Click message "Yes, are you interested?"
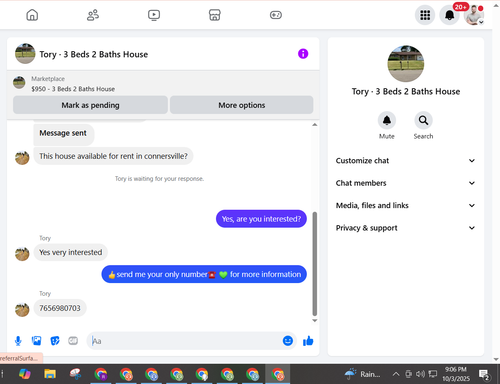 pyautogui.click(x=261, y=219)
